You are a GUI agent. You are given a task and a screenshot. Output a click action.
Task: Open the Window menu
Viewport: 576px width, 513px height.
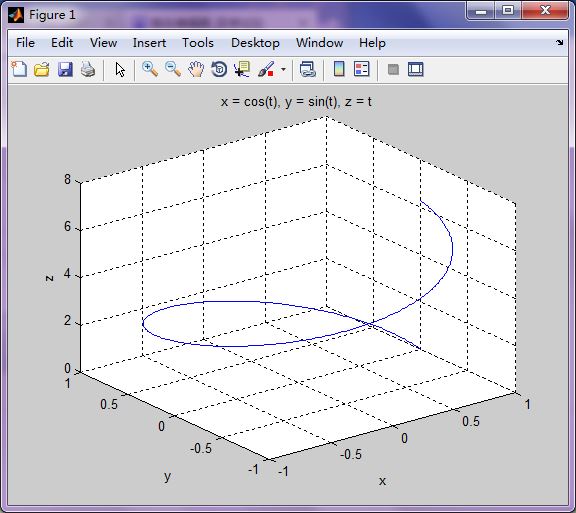[x=320, y=43]
